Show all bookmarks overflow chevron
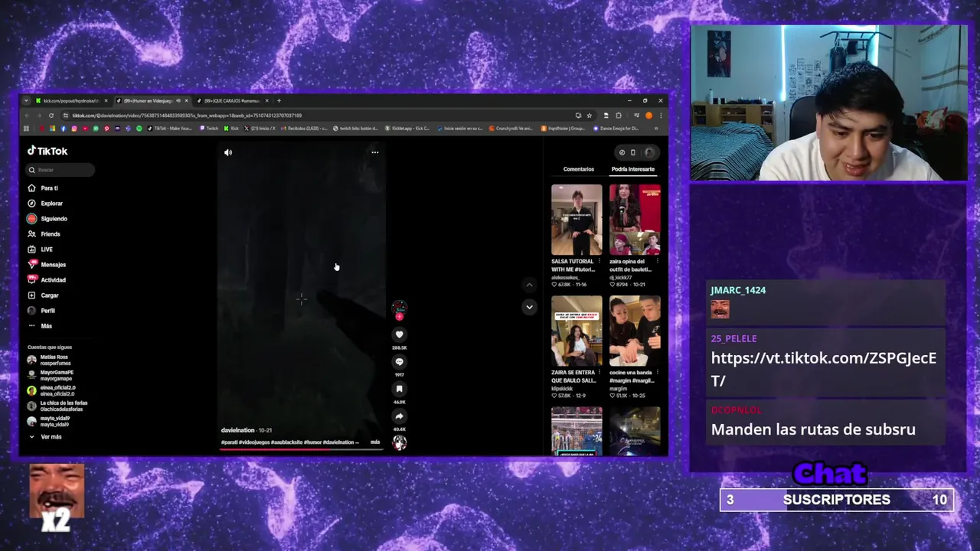 click(656, 129)
